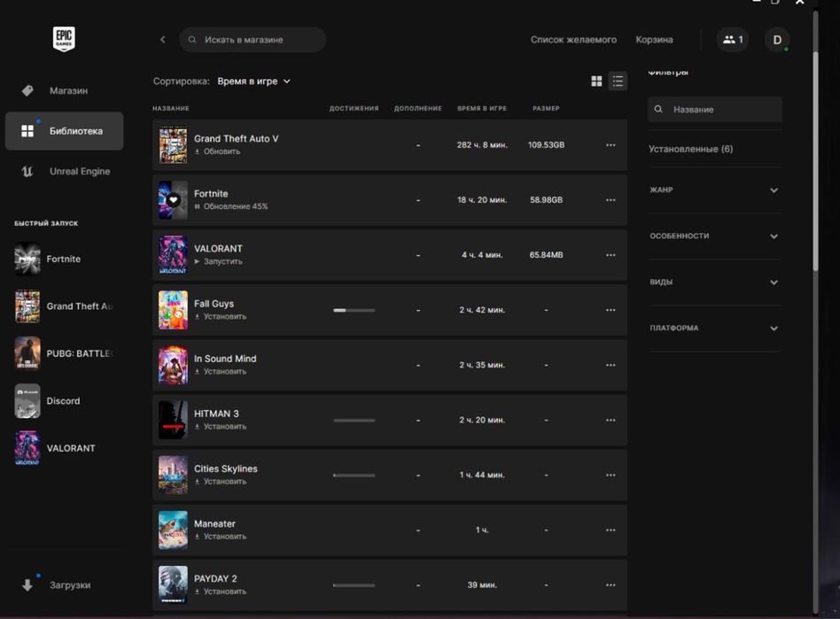This screenshot has height=619, width=840.
Task: Open more options for Grand Theft Auto V
Action: [x=611, y=145]
